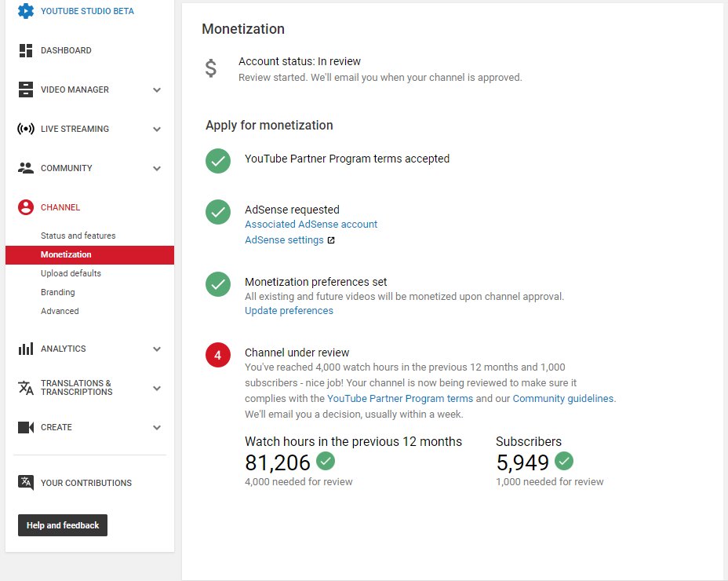Click the 5,949 subscribers value
The height and width of the screenshot is (581, 728).
[522, 462]
